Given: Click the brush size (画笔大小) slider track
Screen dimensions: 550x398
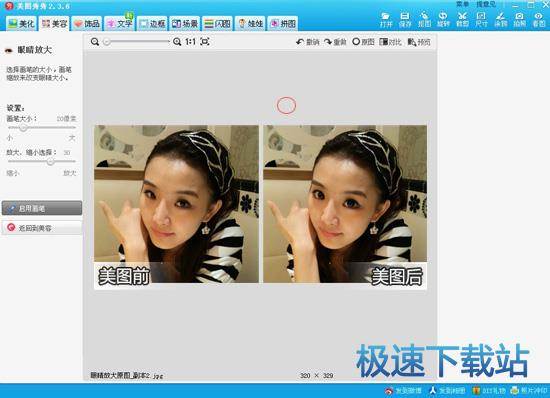Looking at the screenshot, I should coord(42,128).
